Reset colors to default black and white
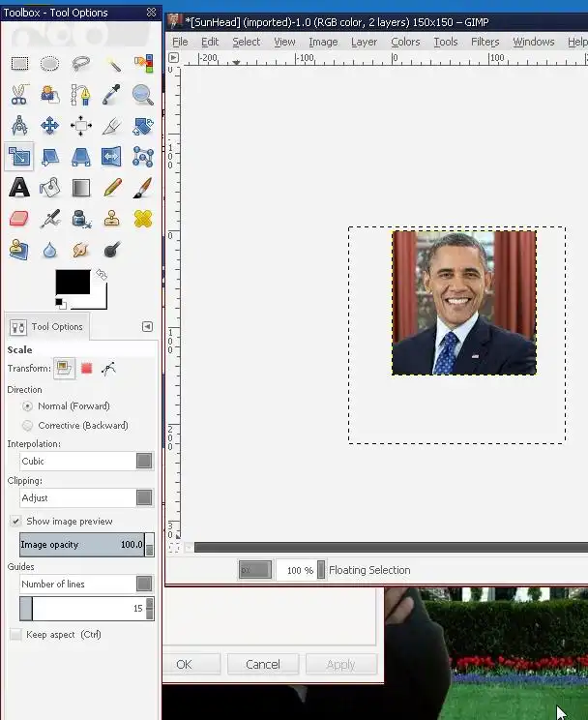Screen dimensions: 588x720 click(61, 304)
